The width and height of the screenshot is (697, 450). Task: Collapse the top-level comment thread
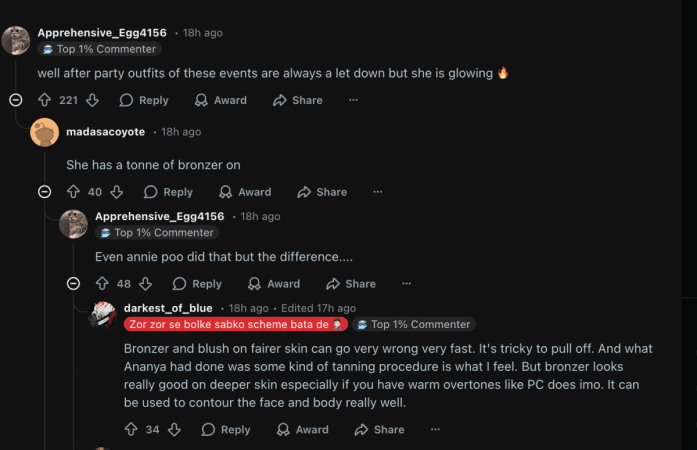[15, 100]
